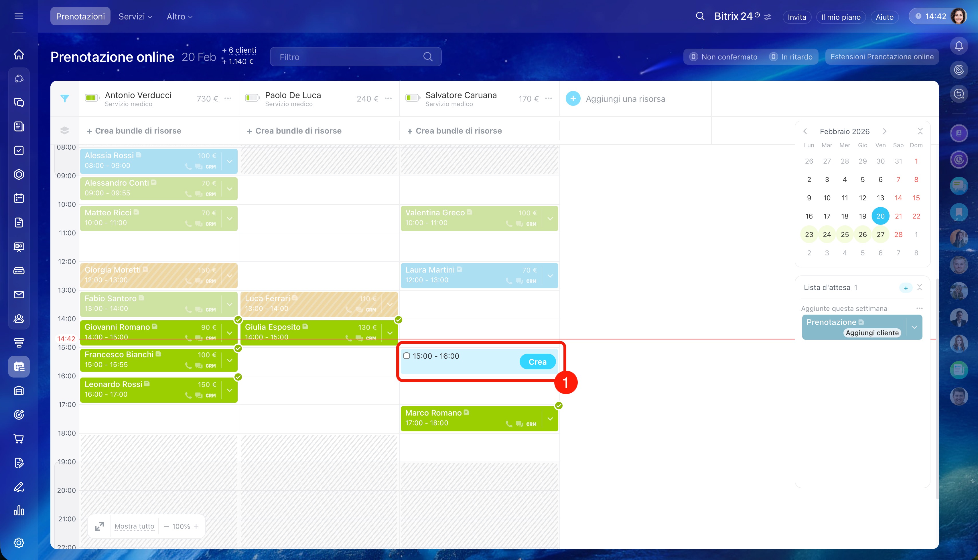Open the settings gear in left sidebar
This screenshot has height=560, width=978.
coord(19,543)
